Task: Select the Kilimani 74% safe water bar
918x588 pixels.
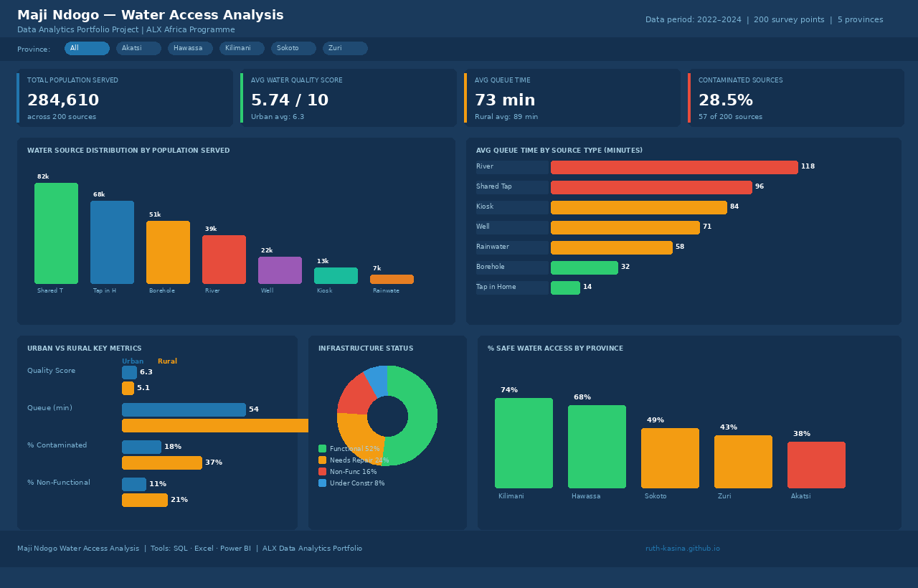Action: click(524, 443)
